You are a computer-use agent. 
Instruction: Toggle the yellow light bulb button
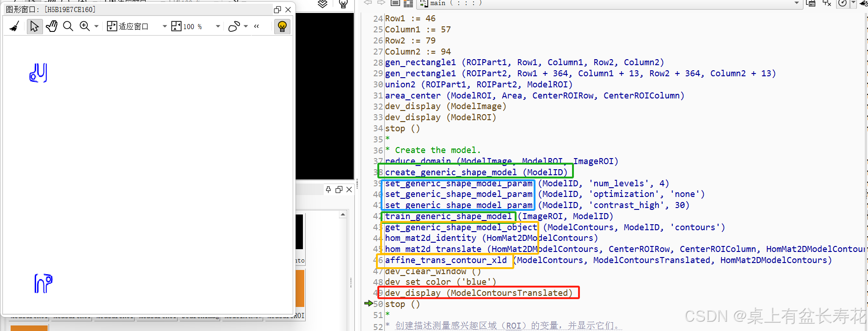tap(282, 26)
